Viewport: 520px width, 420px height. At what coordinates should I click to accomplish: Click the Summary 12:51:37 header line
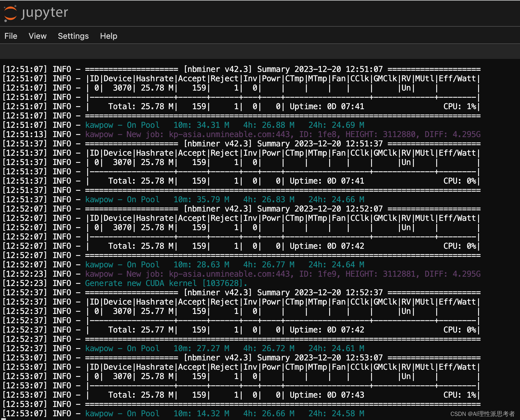pos(242,144)
